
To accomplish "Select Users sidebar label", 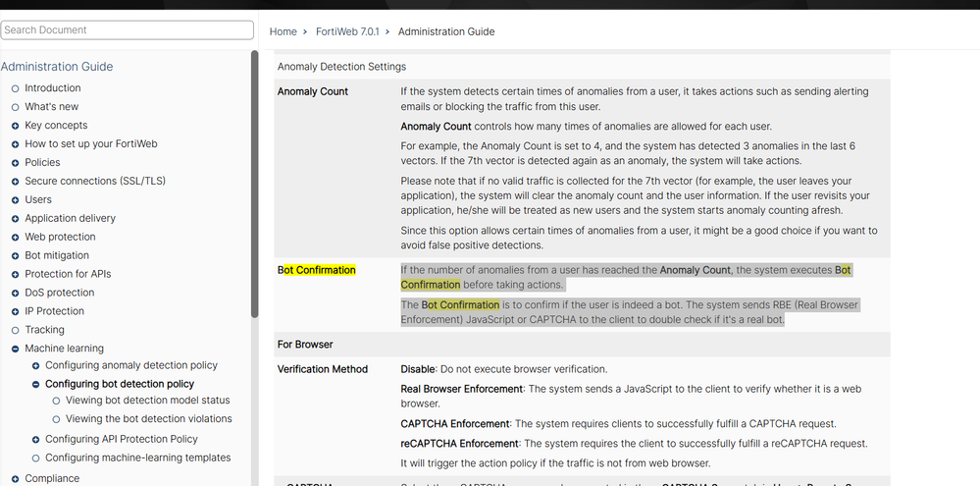I will [38, 199].
